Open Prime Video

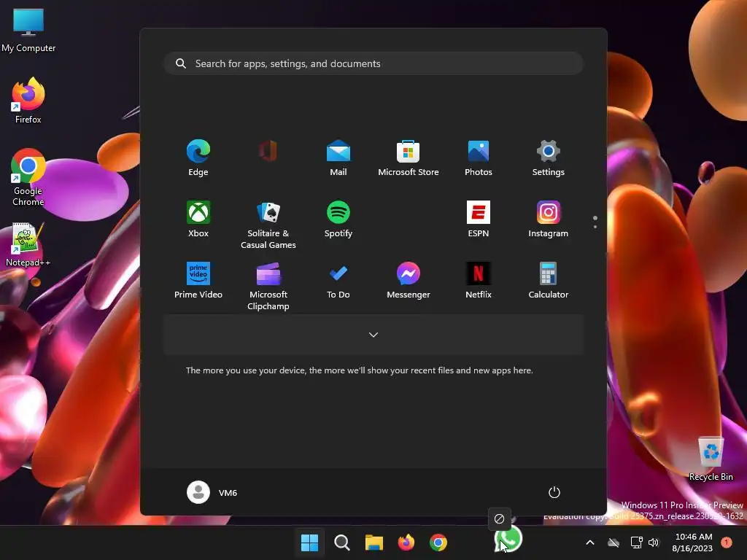point(198,281)
